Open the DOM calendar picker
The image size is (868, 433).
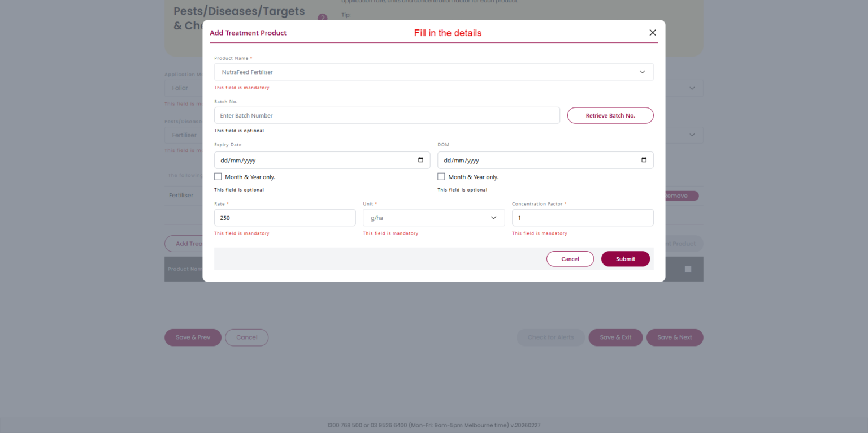[644, 160]
